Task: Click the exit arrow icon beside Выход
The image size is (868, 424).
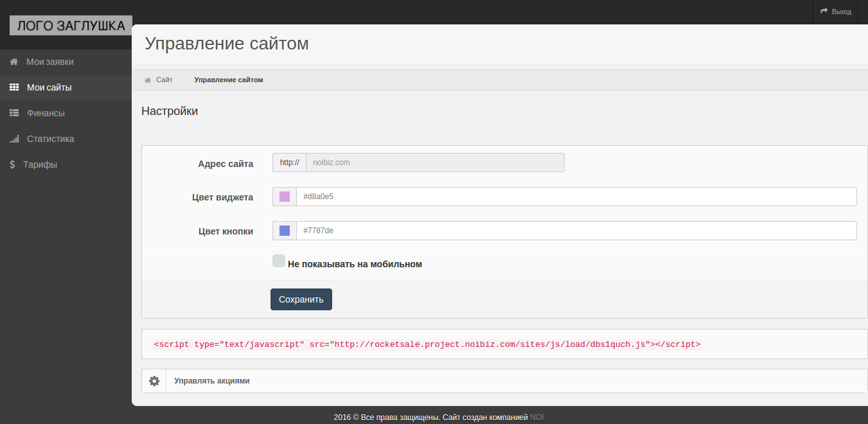Action: pyautogui.click(x=824, y=11)
